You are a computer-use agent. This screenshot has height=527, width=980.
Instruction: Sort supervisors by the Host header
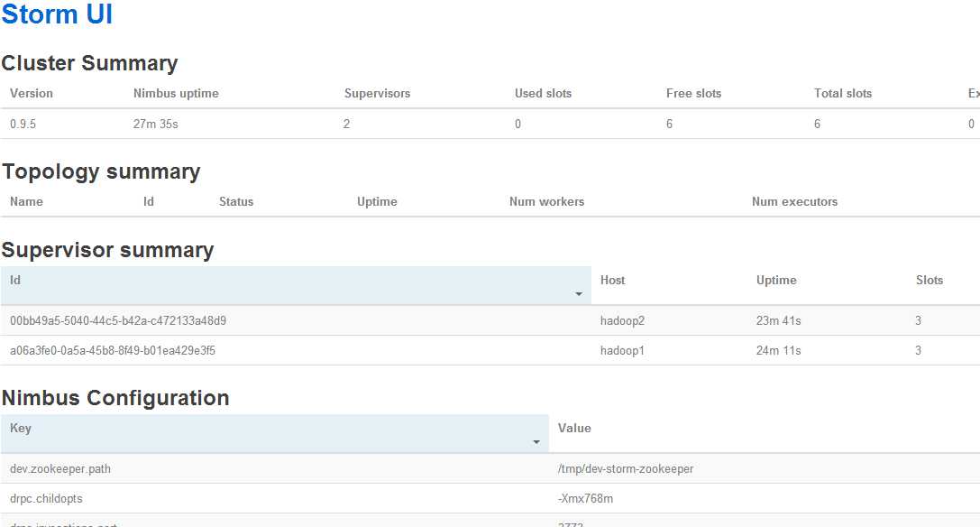(x=612, y=281)
